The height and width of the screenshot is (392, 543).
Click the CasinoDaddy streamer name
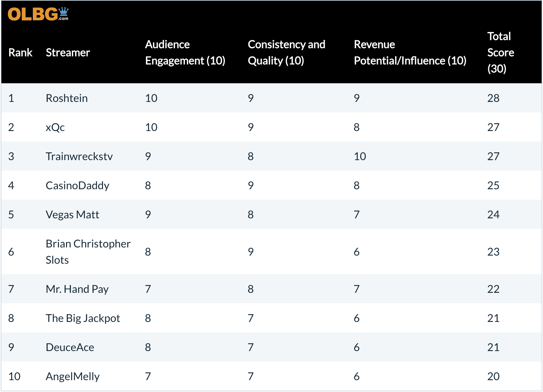[x=78, y=186]
